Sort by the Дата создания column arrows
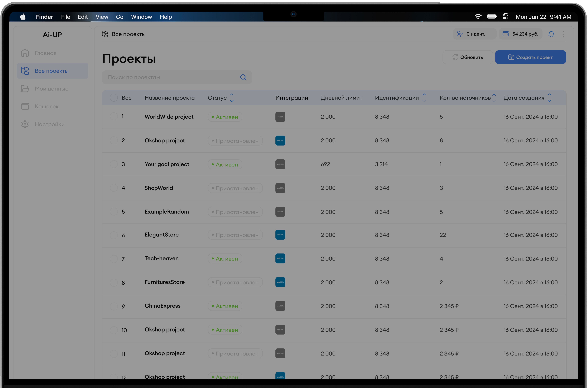The height and width of the screenshot is (388, 588). (x=549, y=98)
